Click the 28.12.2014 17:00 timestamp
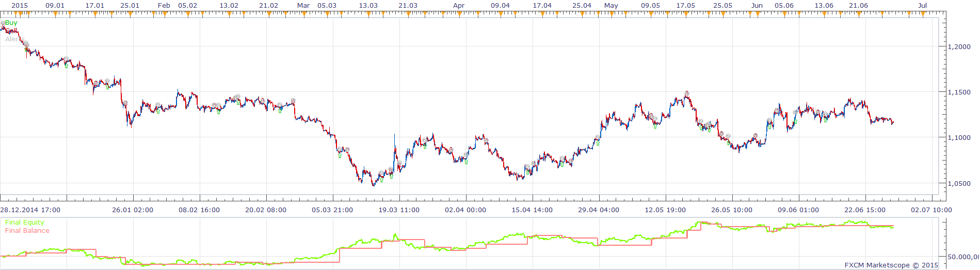This screenshot has height=270, width=980. [30, 210]
